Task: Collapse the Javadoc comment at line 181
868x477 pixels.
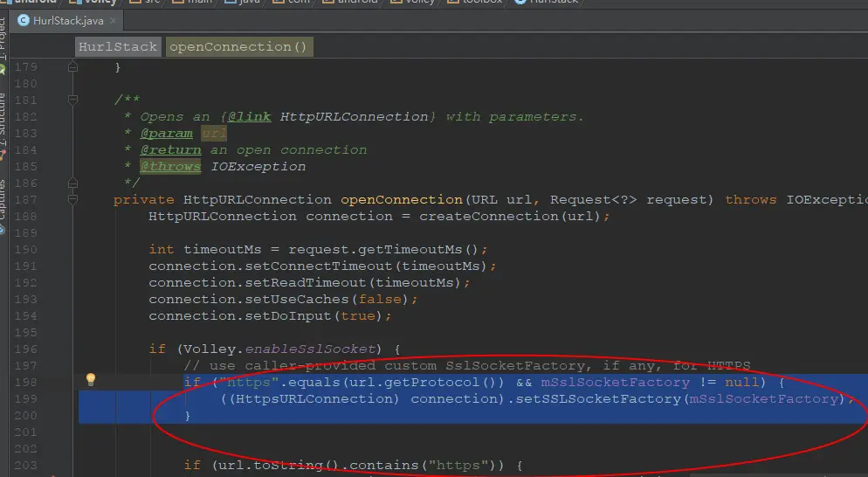Action: click(72, 100)
